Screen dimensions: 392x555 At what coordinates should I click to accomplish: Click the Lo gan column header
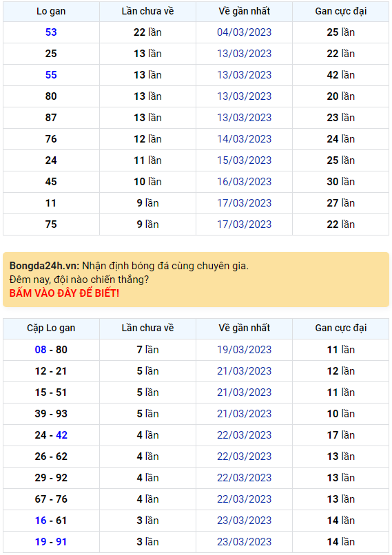tap(51, 11)
